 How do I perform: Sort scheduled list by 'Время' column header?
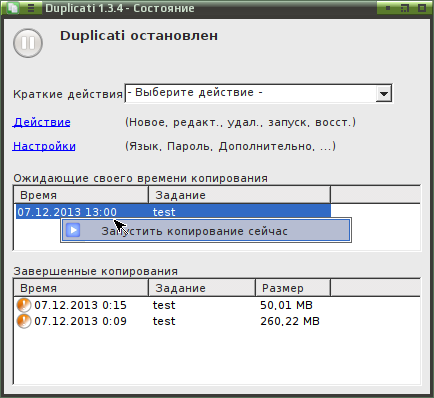[x=81, y=195]
